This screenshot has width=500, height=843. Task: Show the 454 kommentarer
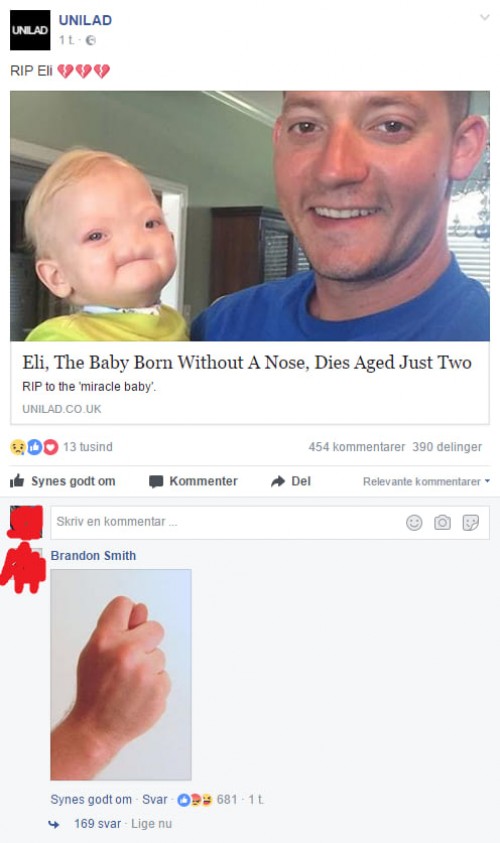pyautogui.click(x=356, y=447)
